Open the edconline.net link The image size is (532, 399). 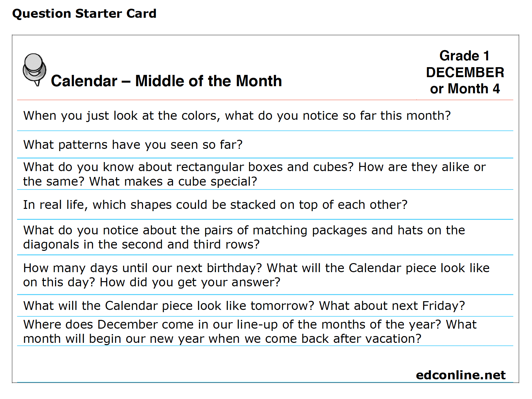point(461,375)
